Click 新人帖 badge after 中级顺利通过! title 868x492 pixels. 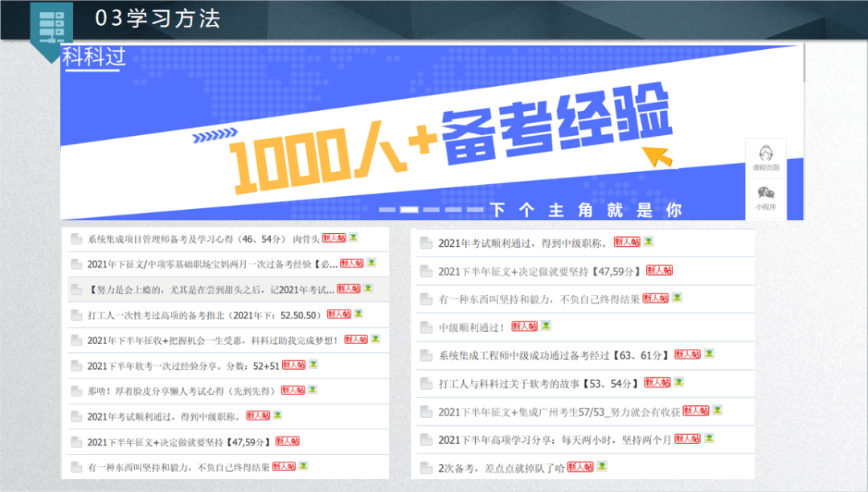[524, 326]
